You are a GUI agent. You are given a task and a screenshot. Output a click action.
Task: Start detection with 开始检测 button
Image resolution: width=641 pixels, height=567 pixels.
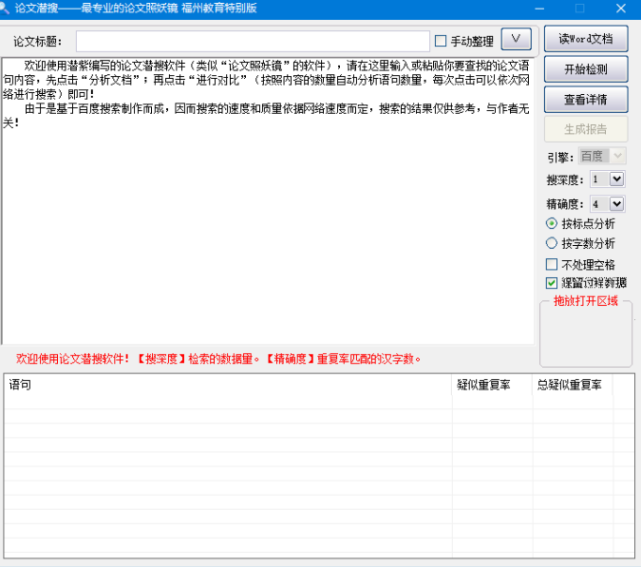coord(586,69)
